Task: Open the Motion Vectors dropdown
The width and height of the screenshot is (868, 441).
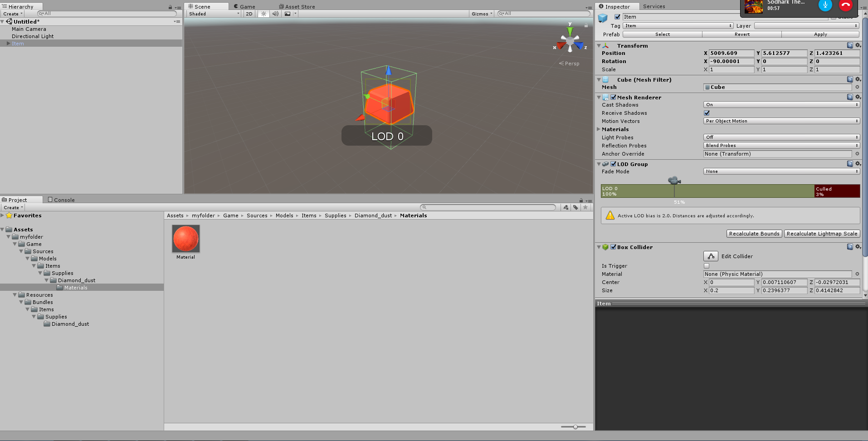Action: point(781,121)
